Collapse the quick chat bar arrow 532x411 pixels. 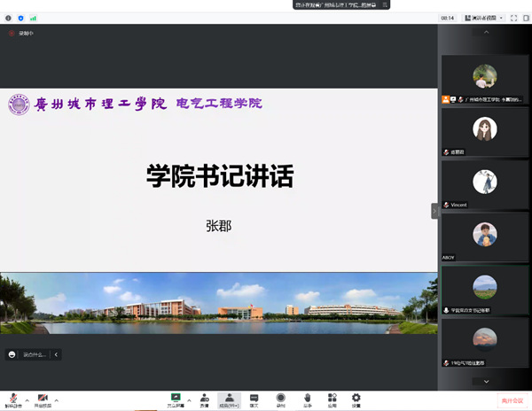(x=56, y=354)
